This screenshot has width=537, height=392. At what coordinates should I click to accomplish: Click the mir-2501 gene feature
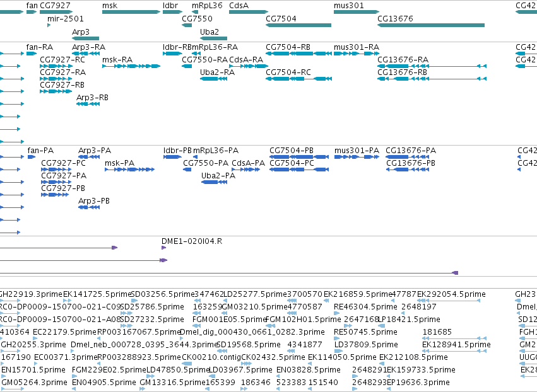pyautogui.click(x=49, y=25)
